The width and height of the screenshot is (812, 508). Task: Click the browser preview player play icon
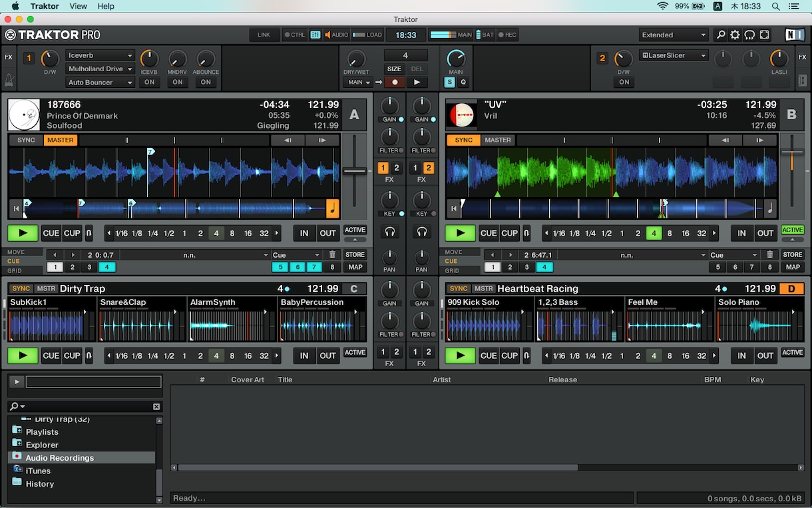coord(16,381)
